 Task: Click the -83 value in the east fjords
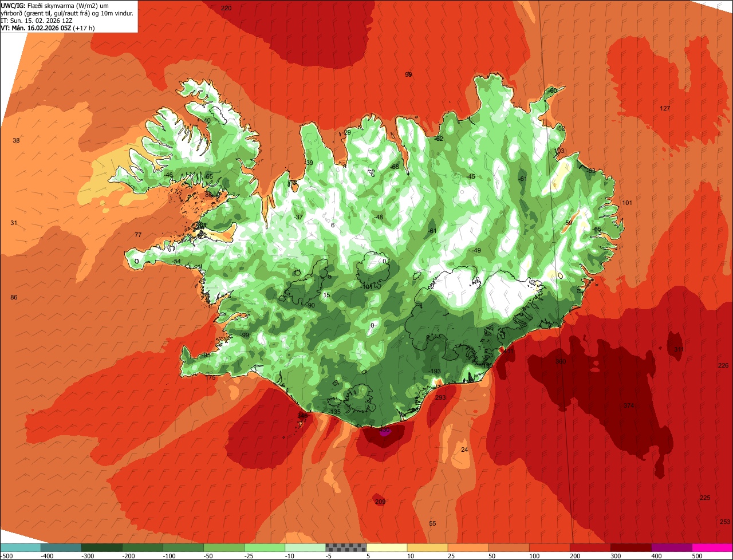(591, 171)
